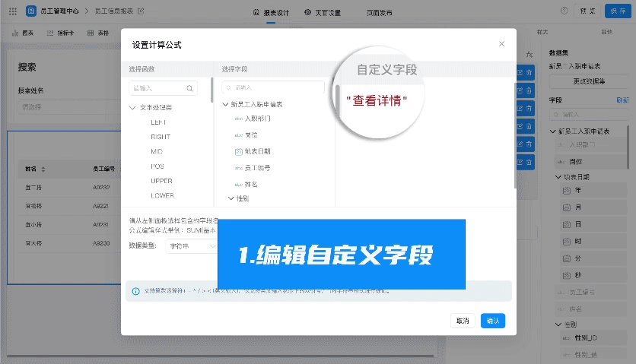Click the calendar icon beside 填表日期
The width and height of the screenshot is (636, 364).
[x=239, y=151]
